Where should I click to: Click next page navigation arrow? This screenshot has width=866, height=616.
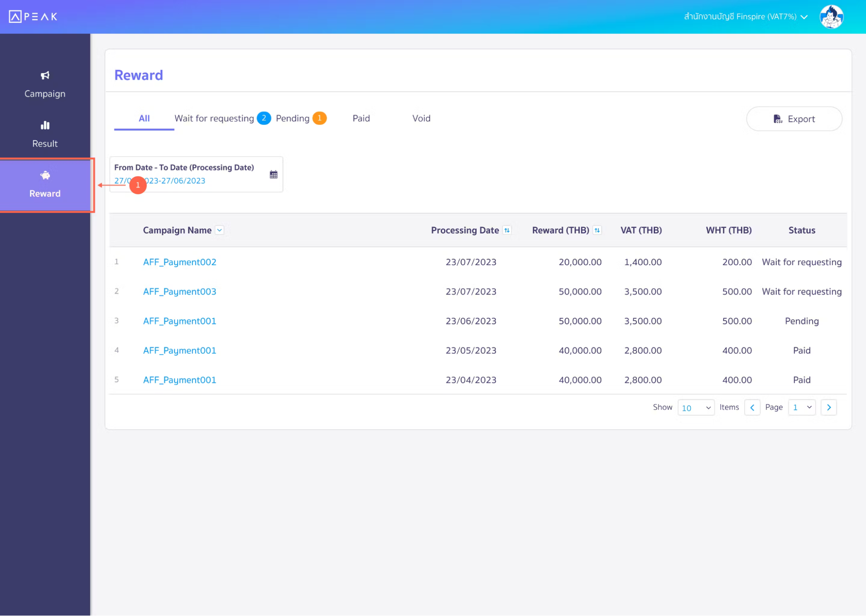pos(829,407)
